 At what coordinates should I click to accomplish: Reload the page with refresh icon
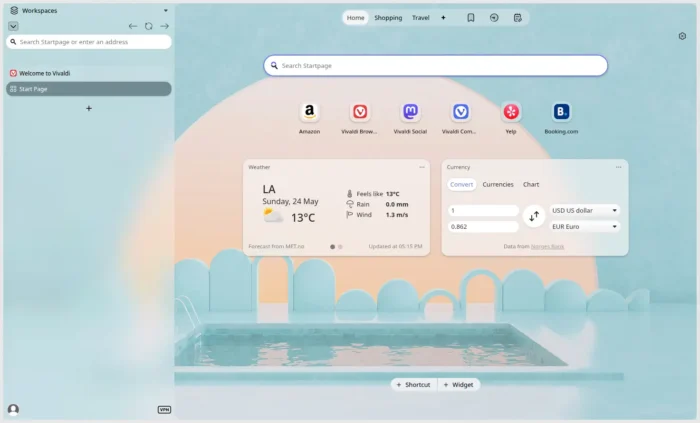tap(149, 26)
